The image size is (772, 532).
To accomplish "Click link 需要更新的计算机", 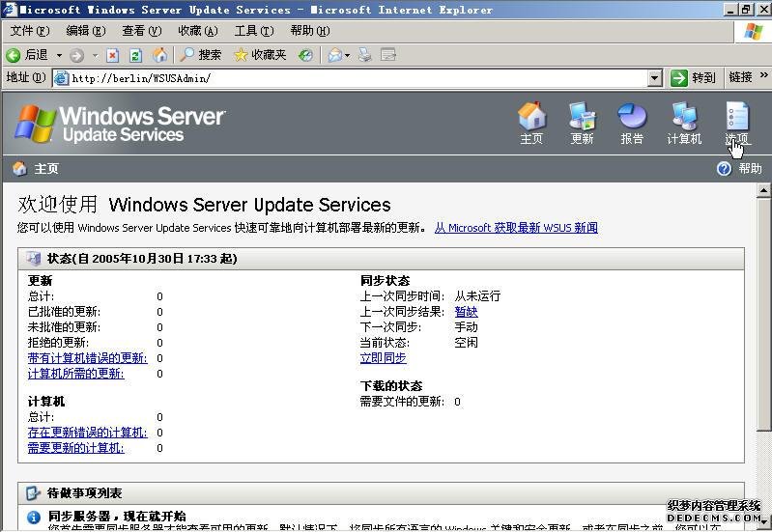I will coord(75,448).
